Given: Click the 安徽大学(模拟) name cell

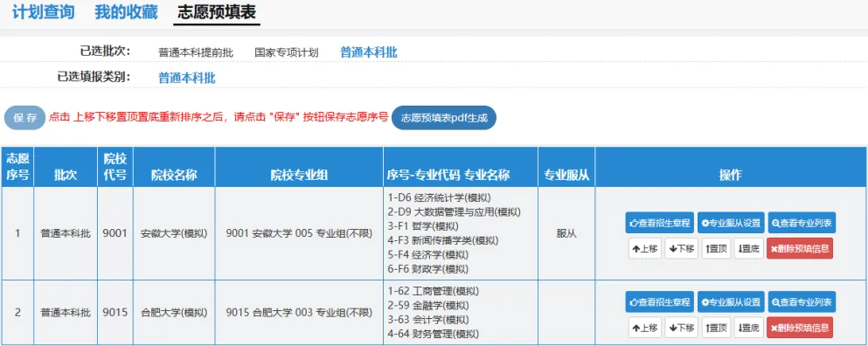Looking at the screenshot, I should click(174, 233).
